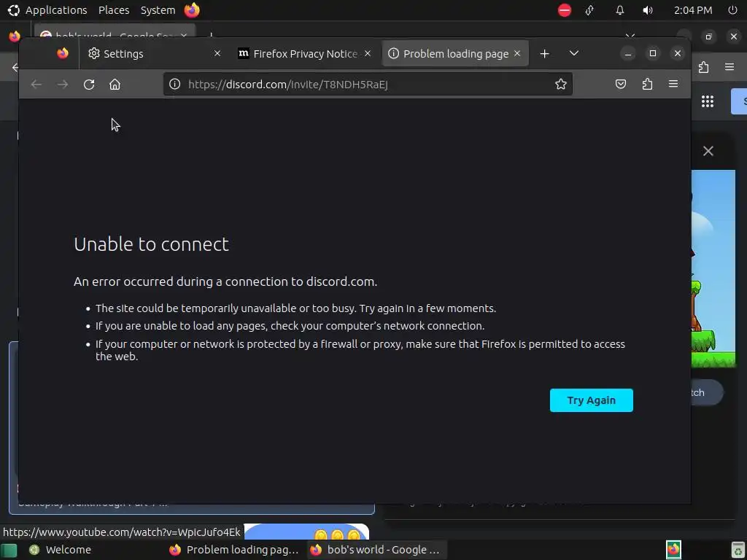The image size is (747, 560).
Task: Close the bob's world game panel
Action: click(708, 151)
